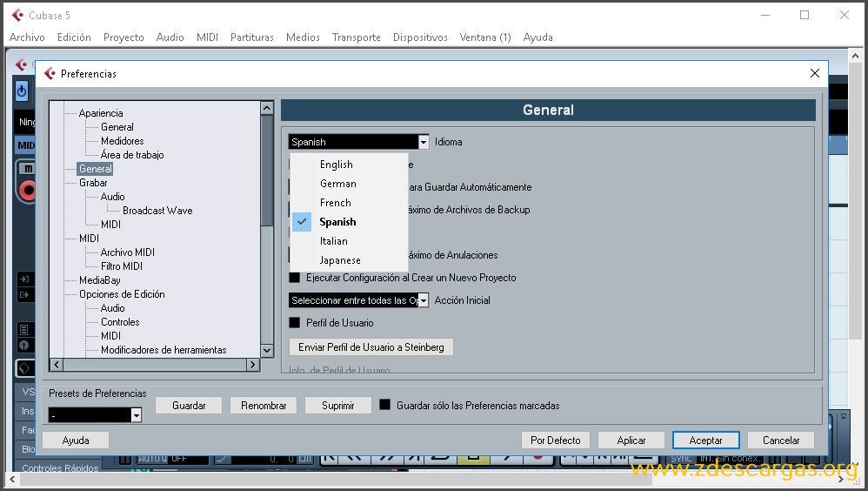
Task: Click main window's bottom scrollbar left arrow
Action: [x=12, y=480]
